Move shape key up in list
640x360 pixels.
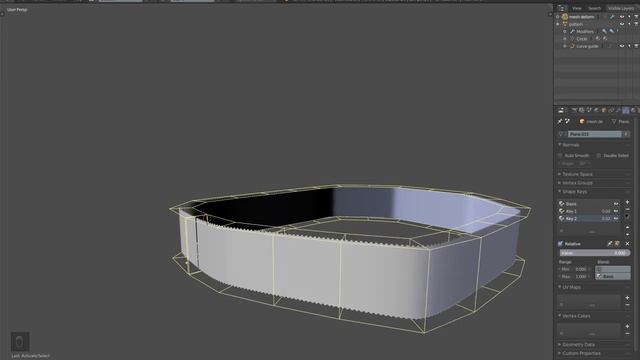[x=627, y=227]
